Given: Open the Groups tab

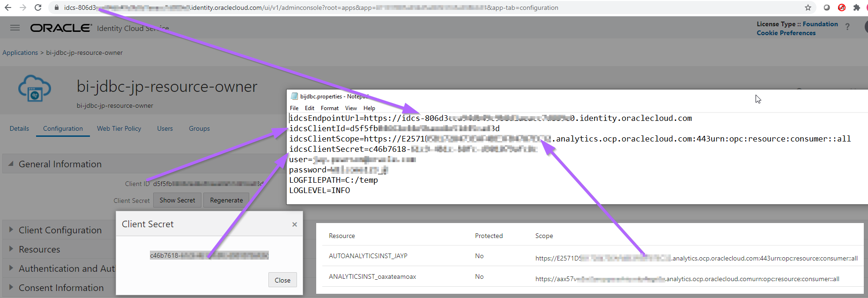Looking at the screenshot, I should click(x=199, y=128).
